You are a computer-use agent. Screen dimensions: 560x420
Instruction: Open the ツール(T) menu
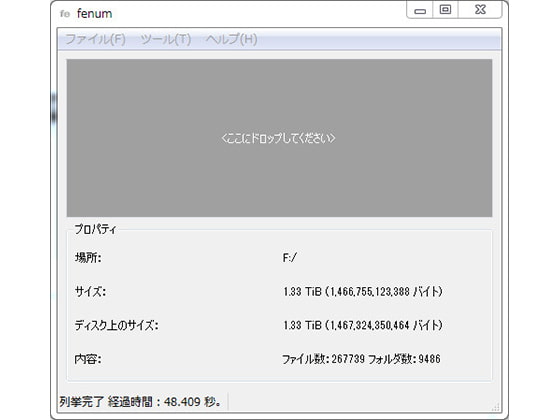point(166,39)
